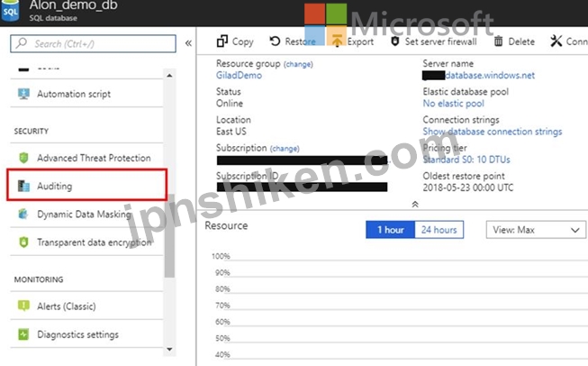Click the Restore arrow icon
This screenshot has height=366, width=588.
point(275,41)
